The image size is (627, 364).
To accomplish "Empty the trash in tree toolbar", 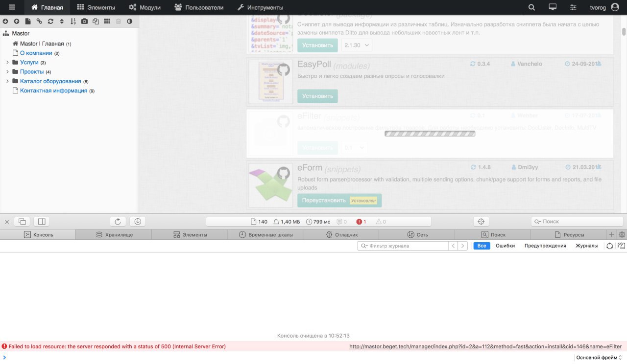I will (x=118, y=22).
